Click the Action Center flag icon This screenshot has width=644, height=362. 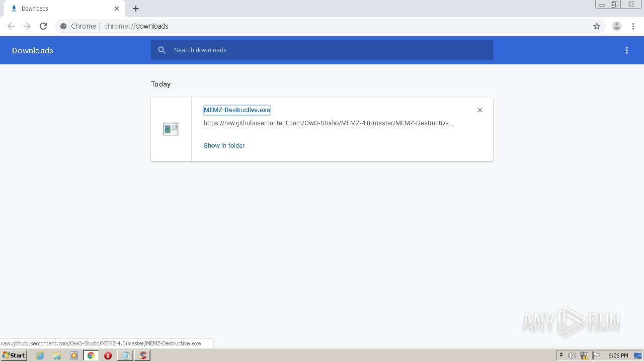click(x=596, y=355)
